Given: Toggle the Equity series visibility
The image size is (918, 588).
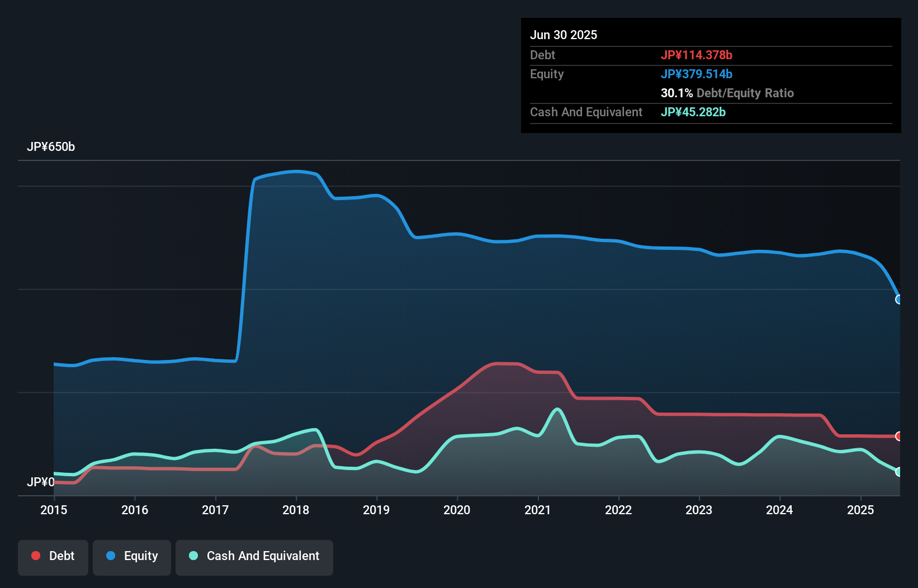Looking at the screenshot, I should pos(131,556).
